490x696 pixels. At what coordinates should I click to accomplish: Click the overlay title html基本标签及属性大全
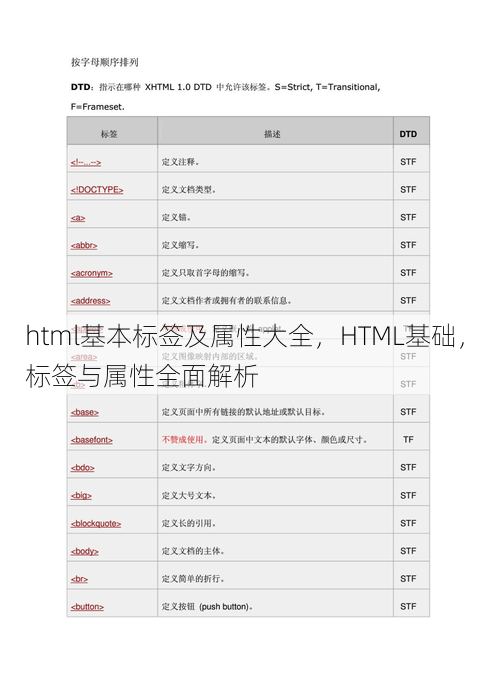[x=170, y=336]
